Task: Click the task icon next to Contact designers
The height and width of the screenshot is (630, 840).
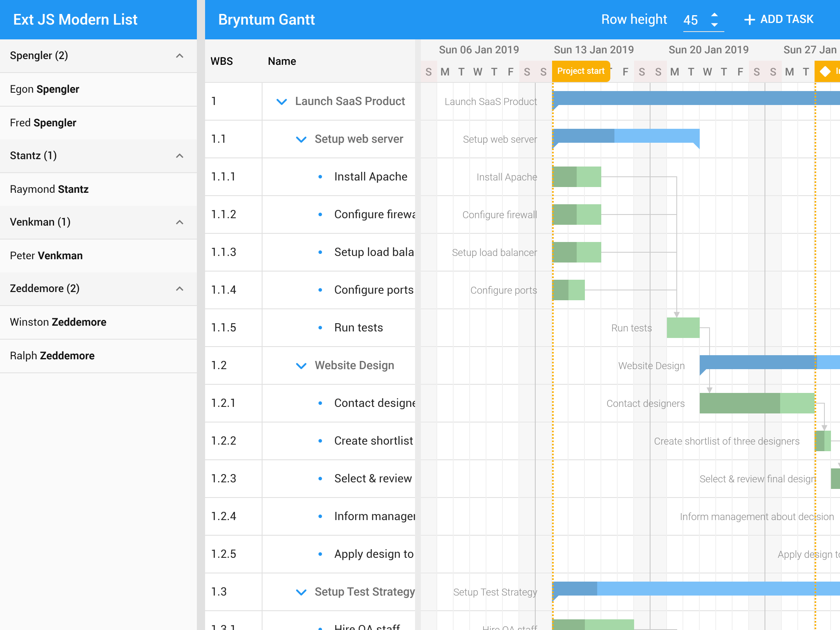Action: click(x=321, y=403)
